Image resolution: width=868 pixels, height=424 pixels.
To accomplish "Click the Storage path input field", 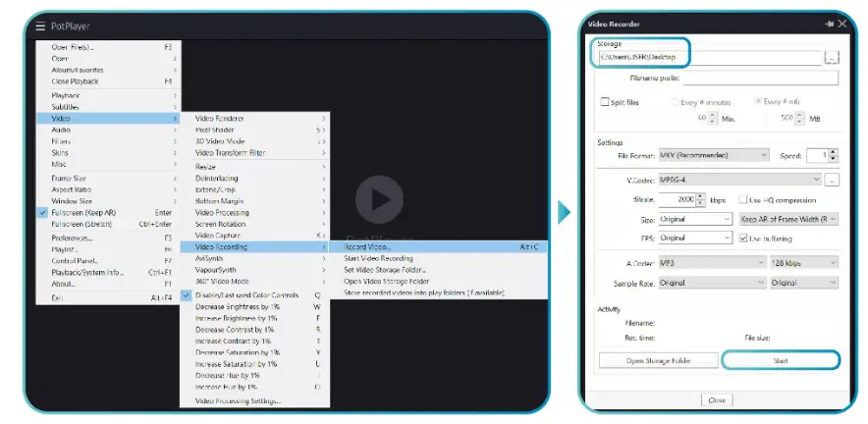I will tap(710, 57).
